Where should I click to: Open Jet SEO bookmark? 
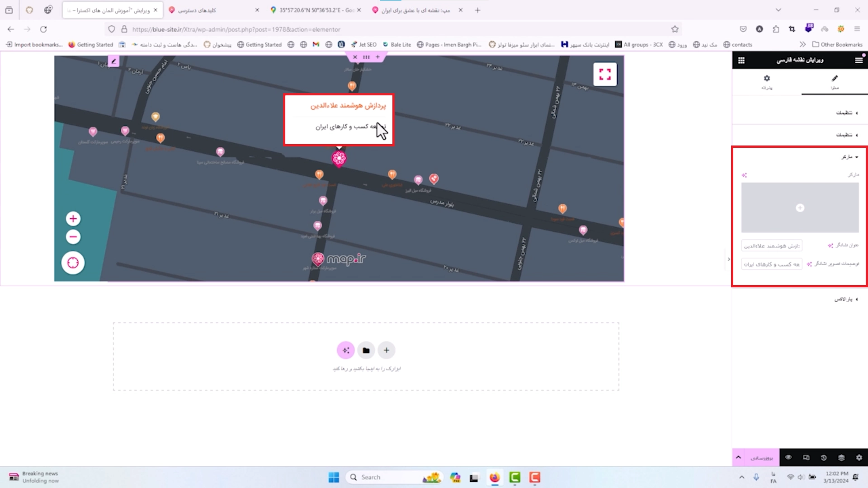tap(364, 44)
